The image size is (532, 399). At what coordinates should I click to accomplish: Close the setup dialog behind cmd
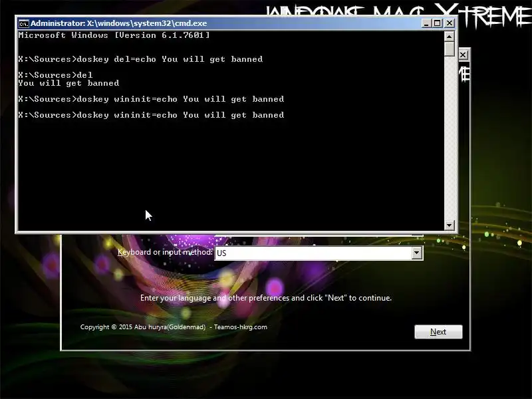(x=464, y=55)
